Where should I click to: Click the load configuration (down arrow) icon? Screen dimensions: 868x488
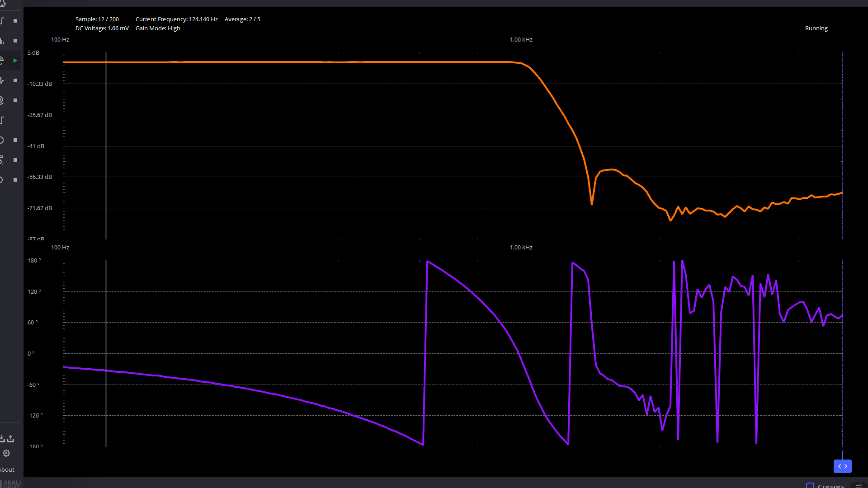coord(2,439)
